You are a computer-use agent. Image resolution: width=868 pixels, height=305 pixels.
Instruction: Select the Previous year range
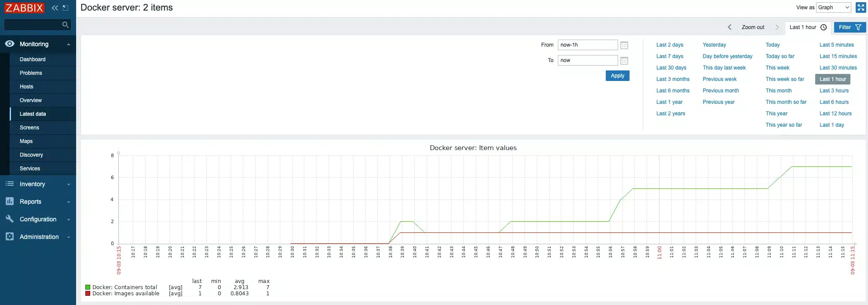pyautogui.click(x=718, y=102)
